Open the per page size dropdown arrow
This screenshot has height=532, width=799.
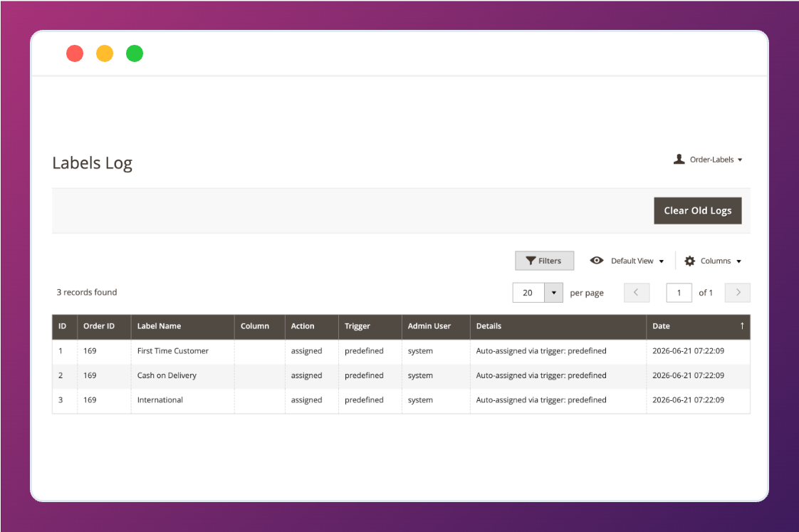click(x=553, y=293)
